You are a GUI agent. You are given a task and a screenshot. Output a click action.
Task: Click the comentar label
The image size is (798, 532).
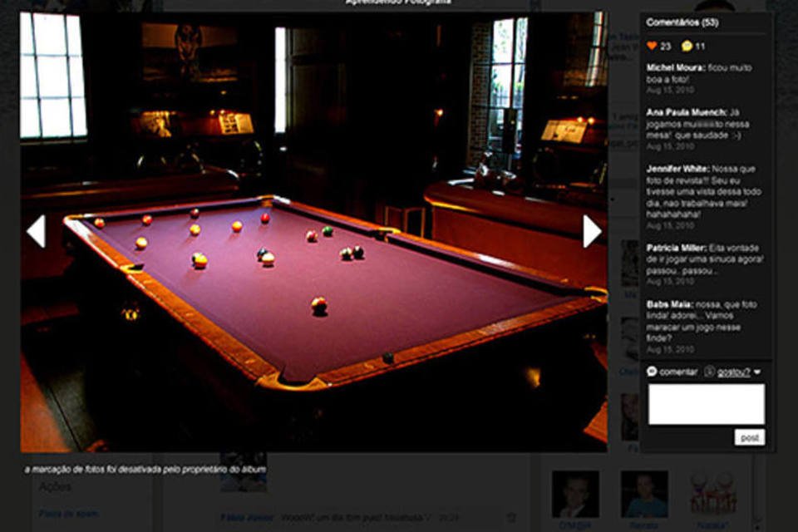[678, 372]
